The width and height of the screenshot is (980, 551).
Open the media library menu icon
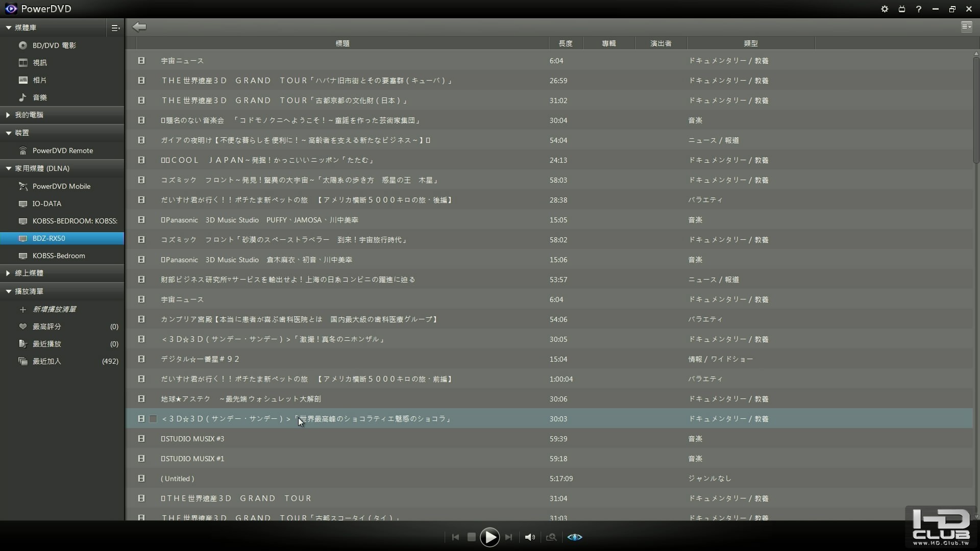pyautogui.click(x=115, y=28)
